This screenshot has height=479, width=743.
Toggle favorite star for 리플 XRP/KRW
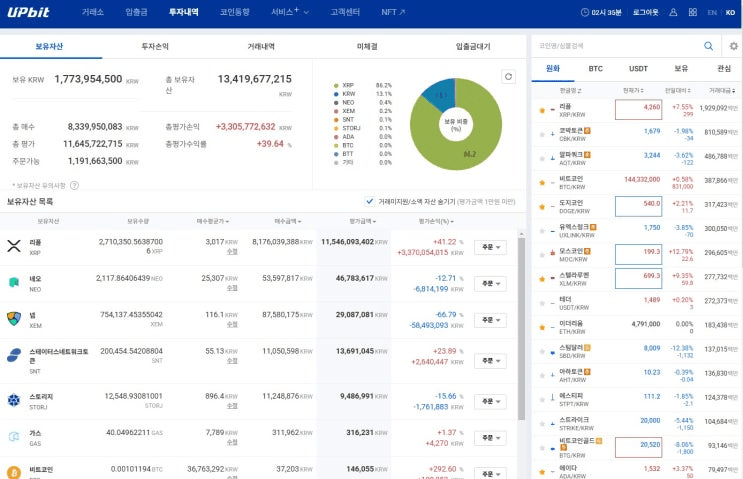[x=542, y=110]
